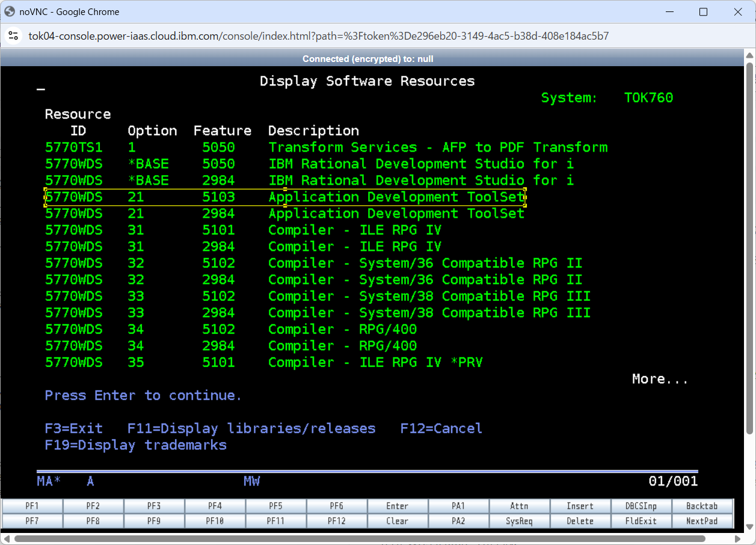Select IBM Rational Development Studio feature 2984 description
This screenshot has height=545, width=756.
tap(421, 180)
